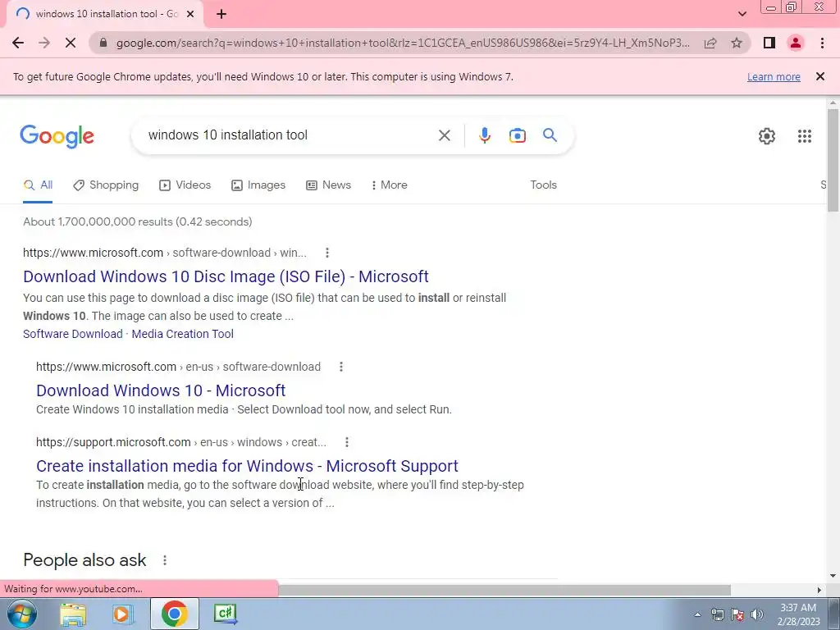Open People also ask options menu
Screen dimensions: 840x630
pos(164,559)
